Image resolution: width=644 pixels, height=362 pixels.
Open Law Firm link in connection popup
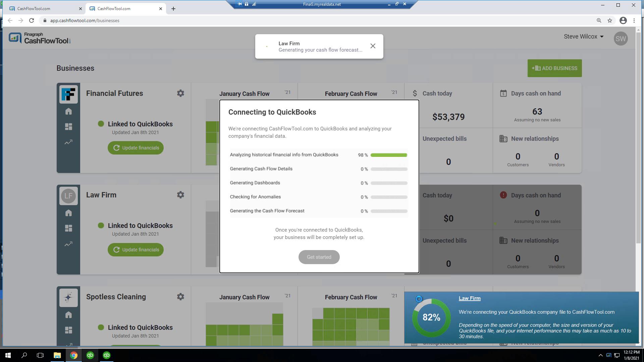point(470,298)
